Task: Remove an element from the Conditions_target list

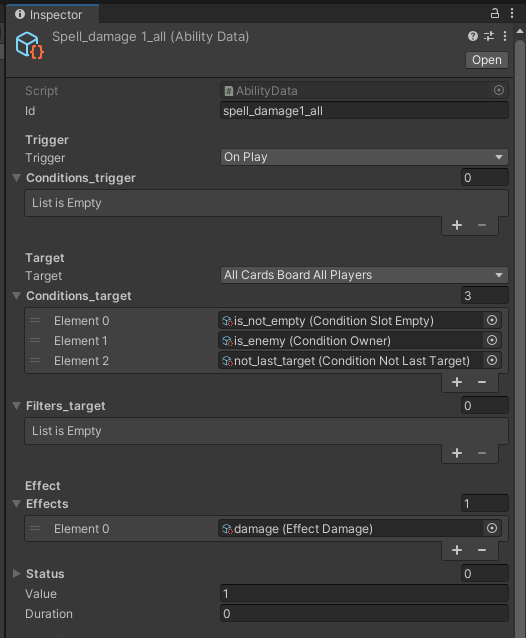Action: click(x=482, y=382)
